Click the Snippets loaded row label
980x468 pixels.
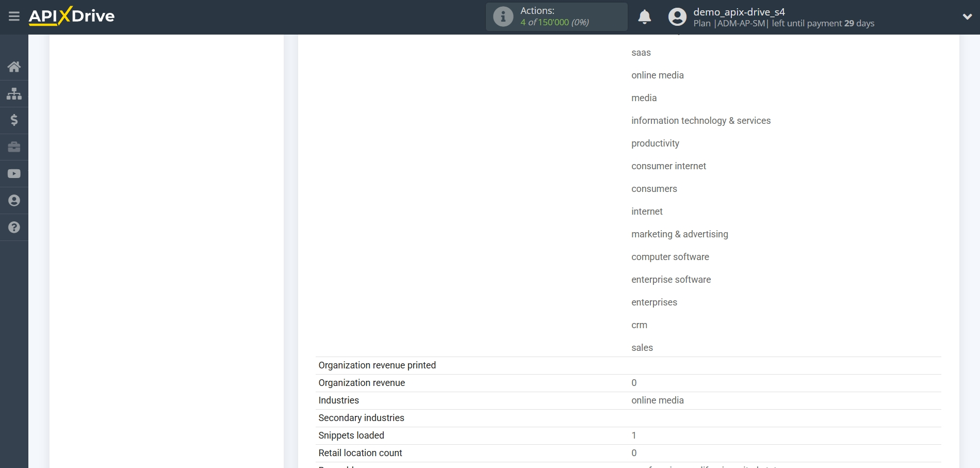coord(351,435)
